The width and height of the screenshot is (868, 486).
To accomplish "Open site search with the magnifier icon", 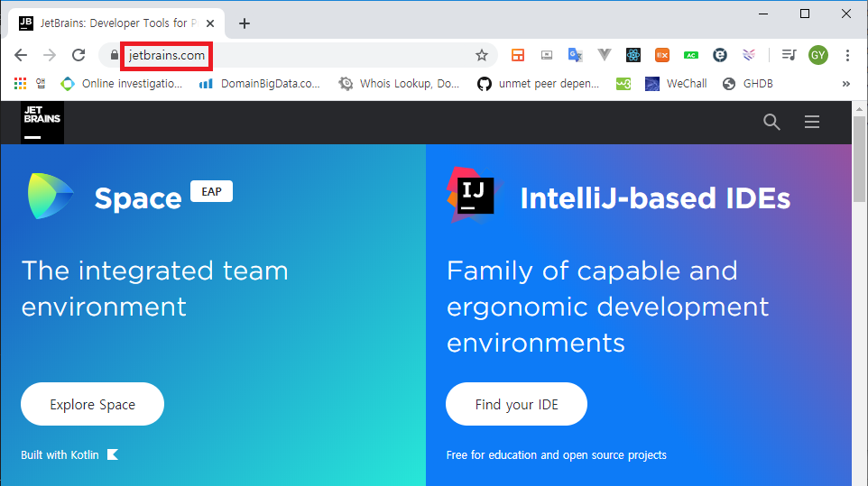I will (x=771, y=122).
